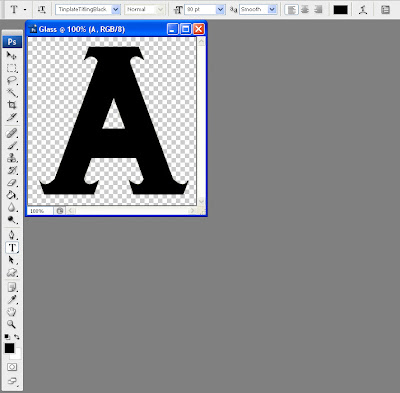Click the zoom percentage field in Glass window
The image size is (400, 393).
(40, 211)
